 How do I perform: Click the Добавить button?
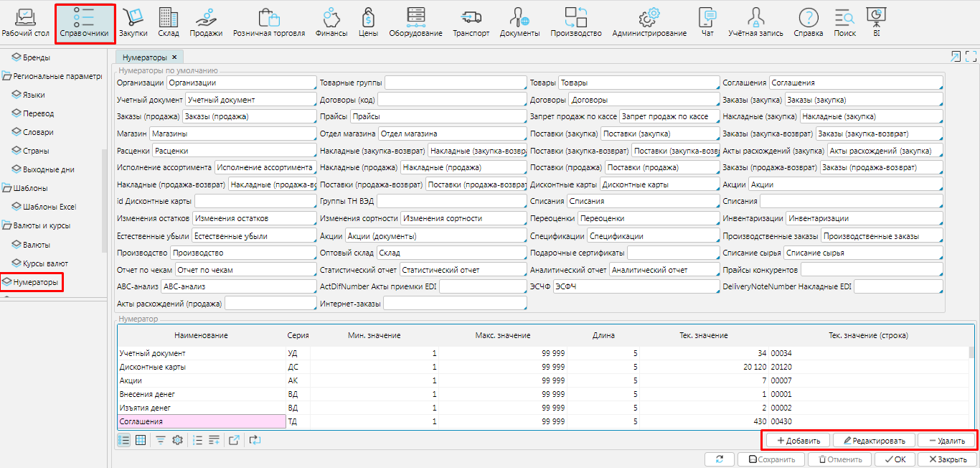coord(798,440)
